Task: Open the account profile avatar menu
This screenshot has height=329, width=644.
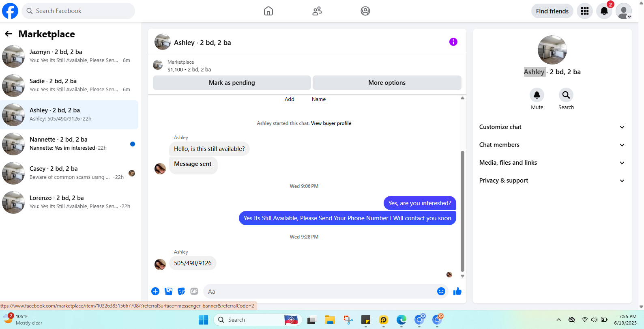Action: (x=624, y=11)
